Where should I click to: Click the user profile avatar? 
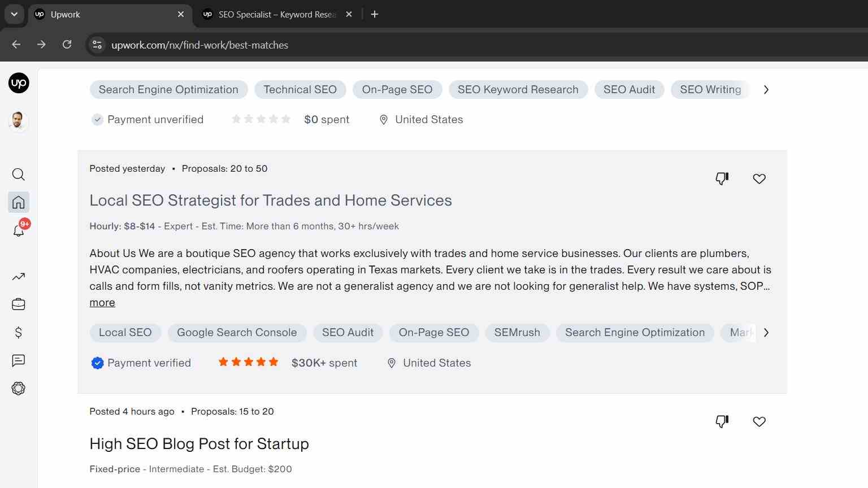[x=19, y=121]
